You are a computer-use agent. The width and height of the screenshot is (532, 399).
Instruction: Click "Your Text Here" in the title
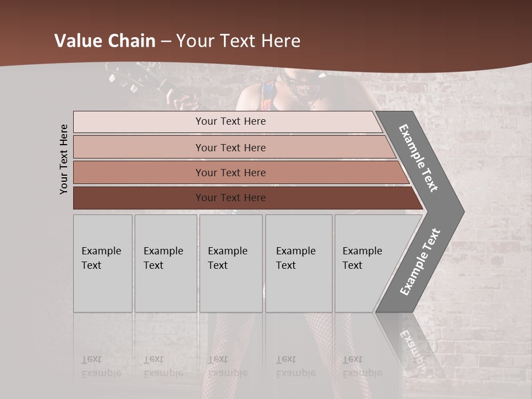click(x=238, y=41)
